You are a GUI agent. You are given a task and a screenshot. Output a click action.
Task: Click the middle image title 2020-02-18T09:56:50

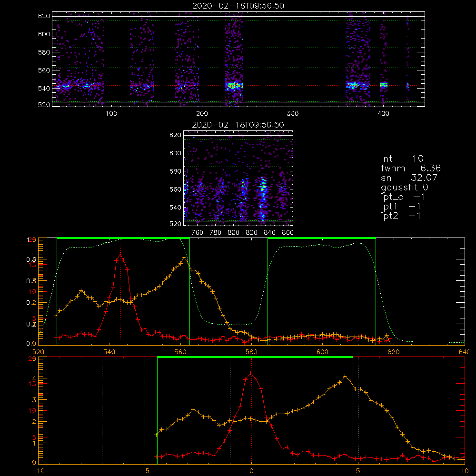pyautogui.click(x=238, y=125)
